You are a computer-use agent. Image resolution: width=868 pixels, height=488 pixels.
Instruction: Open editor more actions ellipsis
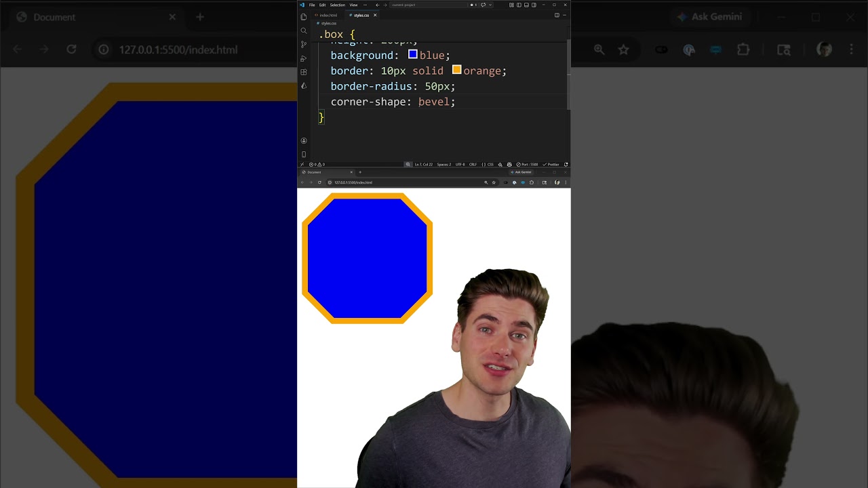point(564,15)
